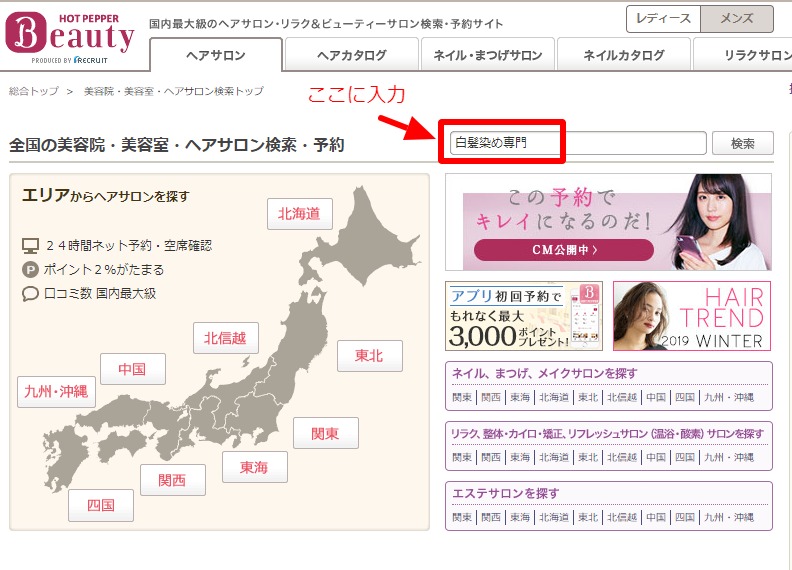The image size is (792, 570).
Task: Click 関西 under ネイル、まつげ section
Action: [490, 397]
